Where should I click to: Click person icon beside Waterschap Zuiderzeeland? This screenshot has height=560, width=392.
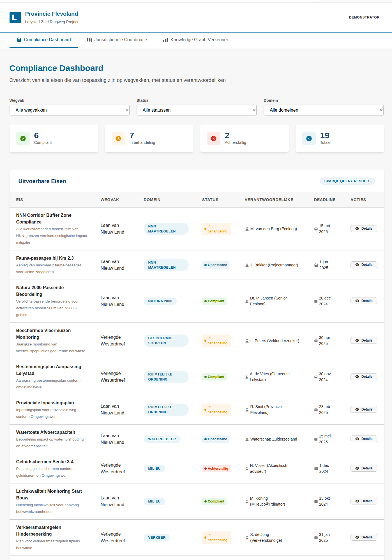coord(247,439)
